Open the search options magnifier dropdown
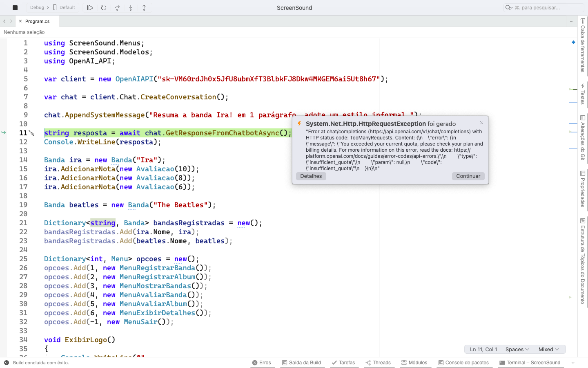588x368 pixels. 509,7
